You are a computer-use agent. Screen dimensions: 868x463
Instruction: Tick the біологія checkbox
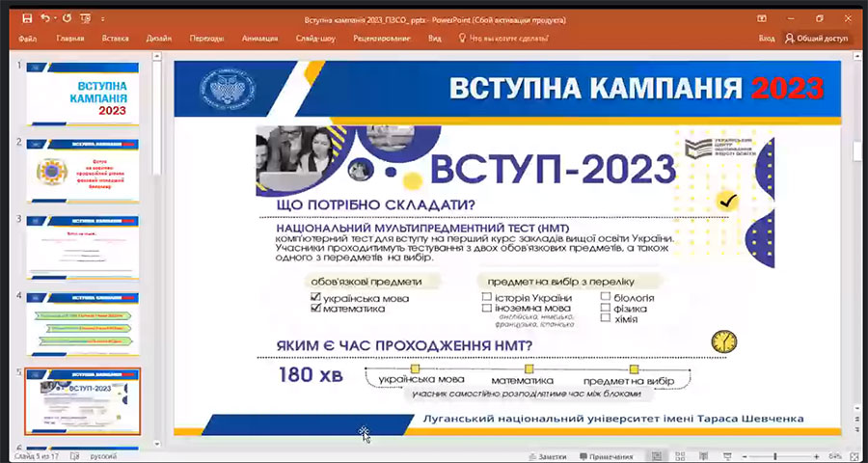coord(606,297)
